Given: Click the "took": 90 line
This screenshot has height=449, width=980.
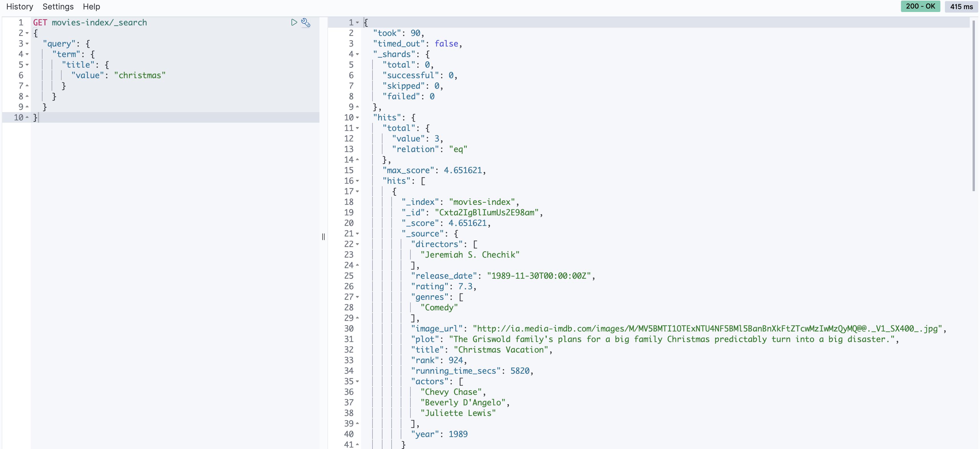Looking at the screenshot, I should (398, 33).
